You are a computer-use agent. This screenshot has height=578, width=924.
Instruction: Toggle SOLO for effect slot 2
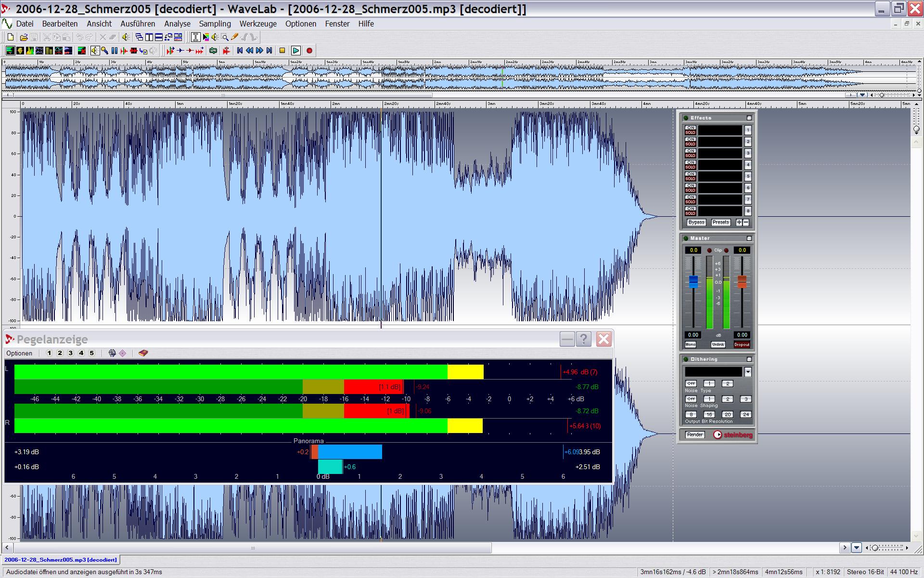click(691, 144)
